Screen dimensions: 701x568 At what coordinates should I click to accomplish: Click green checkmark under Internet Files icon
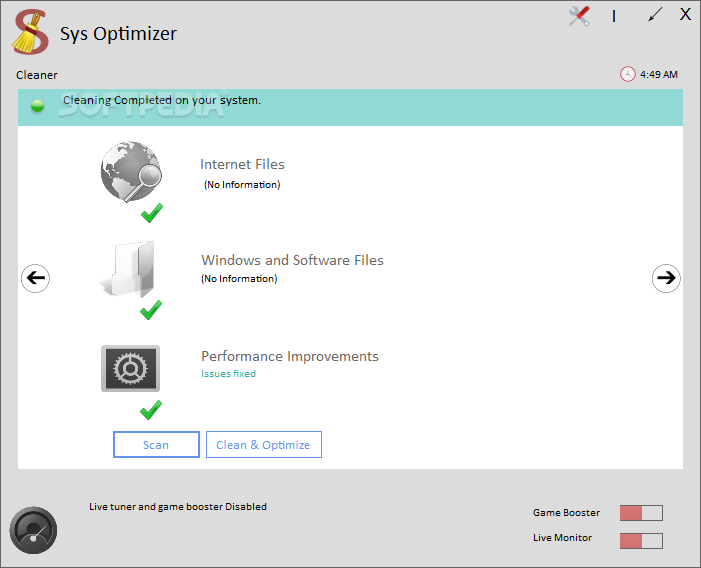152,213
